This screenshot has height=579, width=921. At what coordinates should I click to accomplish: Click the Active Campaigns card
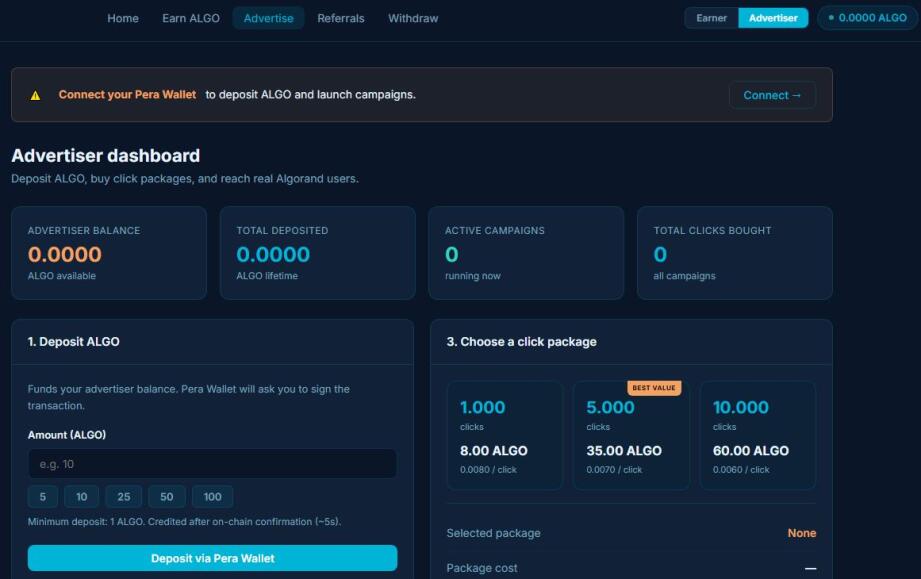(x=526, y=253)
